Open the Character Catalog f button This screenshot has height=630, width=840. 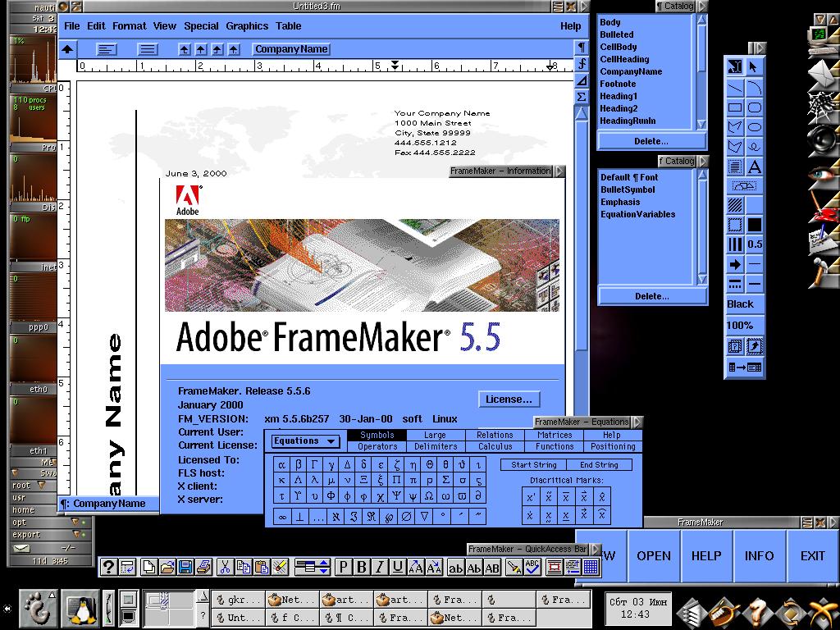point(582,64)
